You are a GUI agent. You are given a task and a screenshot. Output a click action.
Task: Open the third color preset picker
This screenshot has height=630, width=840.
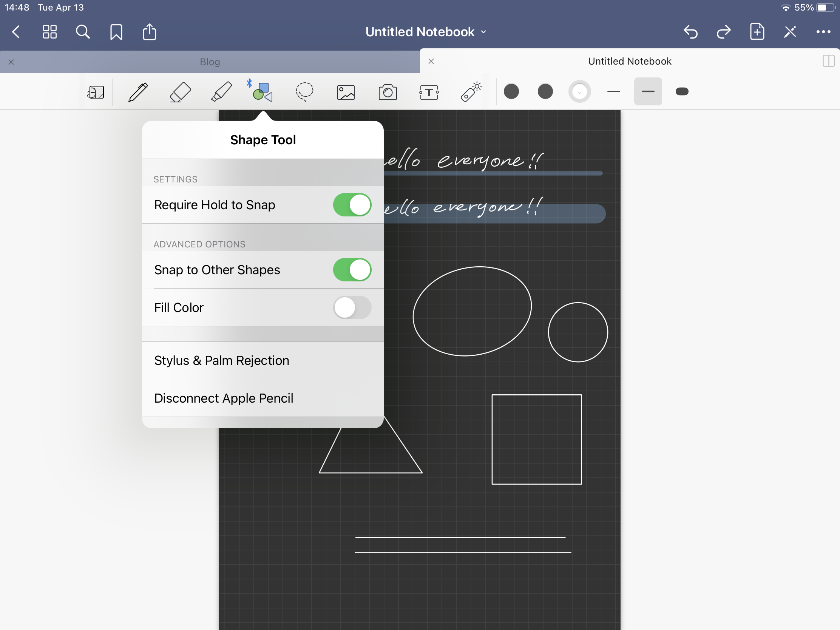tap(579, 91)
